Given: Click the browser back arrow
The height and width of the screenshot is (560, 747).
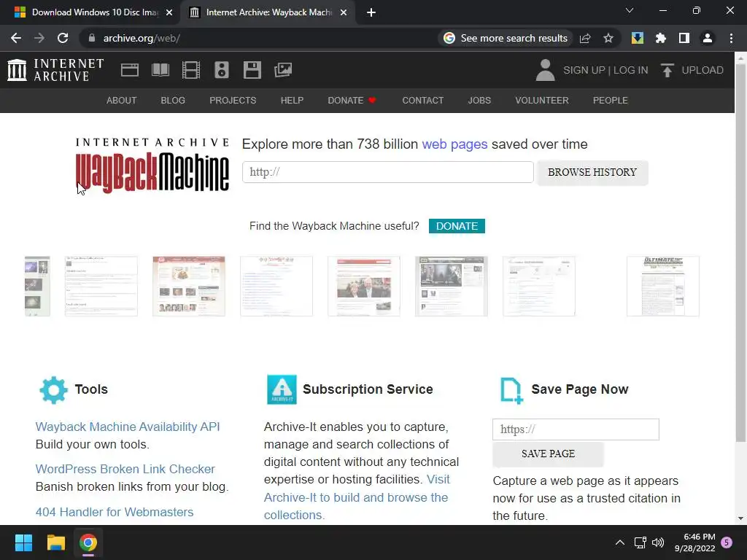Looking at the screenshot, I should click(16, 38).
